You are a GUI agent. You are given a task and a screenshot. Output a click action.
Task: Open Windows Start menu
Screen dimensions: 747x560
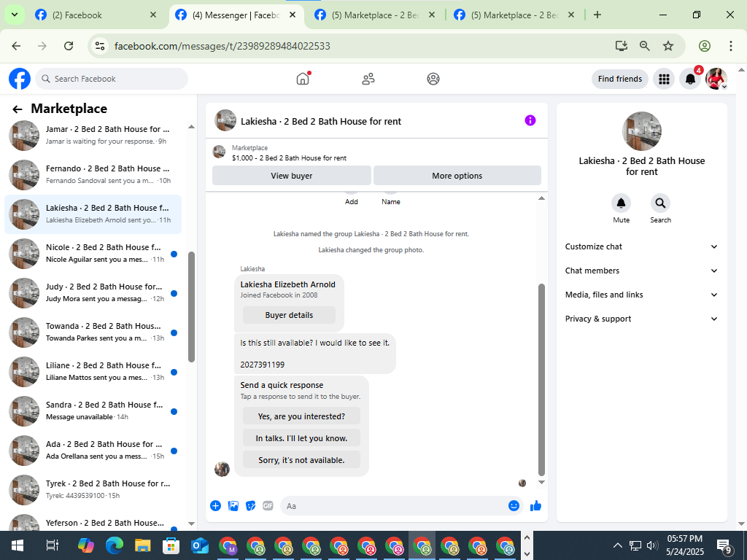pyautogui.click(x=18, y=545)
